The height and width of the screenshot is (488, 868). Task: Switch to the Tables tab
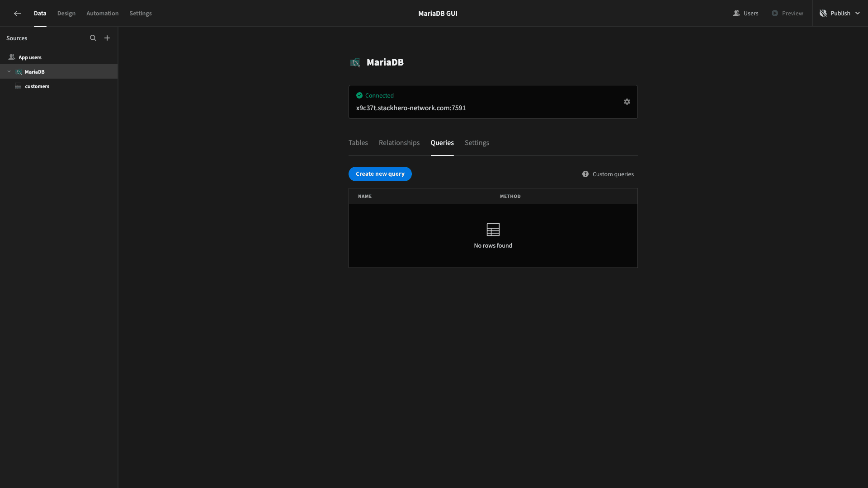point(358,143)
